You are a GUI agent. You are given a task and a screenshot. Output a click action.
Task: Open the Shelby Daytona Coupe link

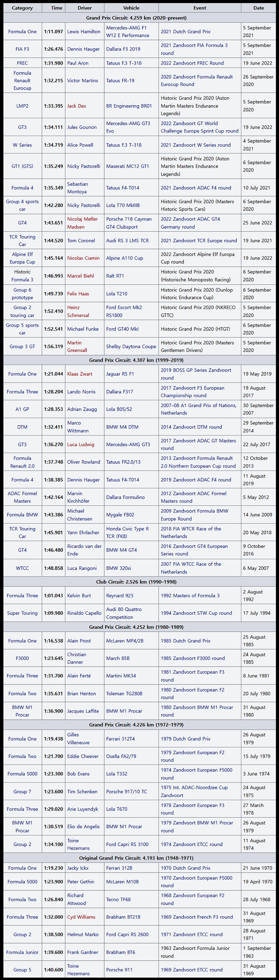tap(131, 347)
